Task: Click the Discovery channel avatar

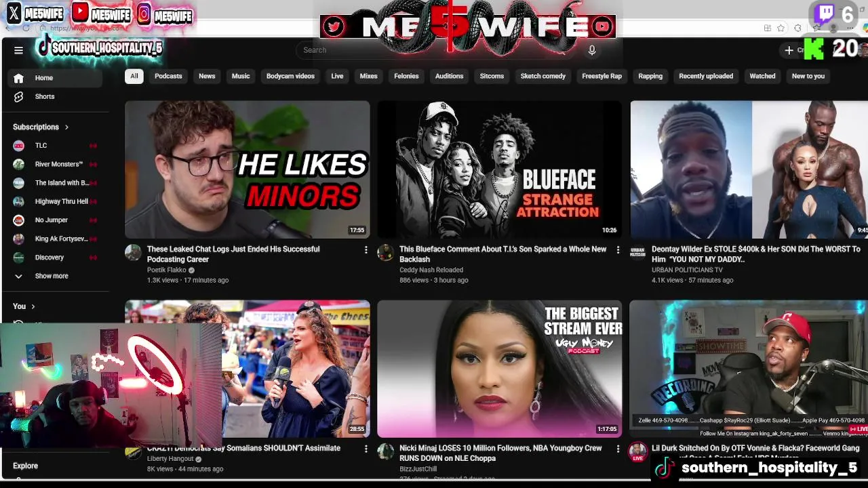Action: pyautogui.click(x=19, y=258)
